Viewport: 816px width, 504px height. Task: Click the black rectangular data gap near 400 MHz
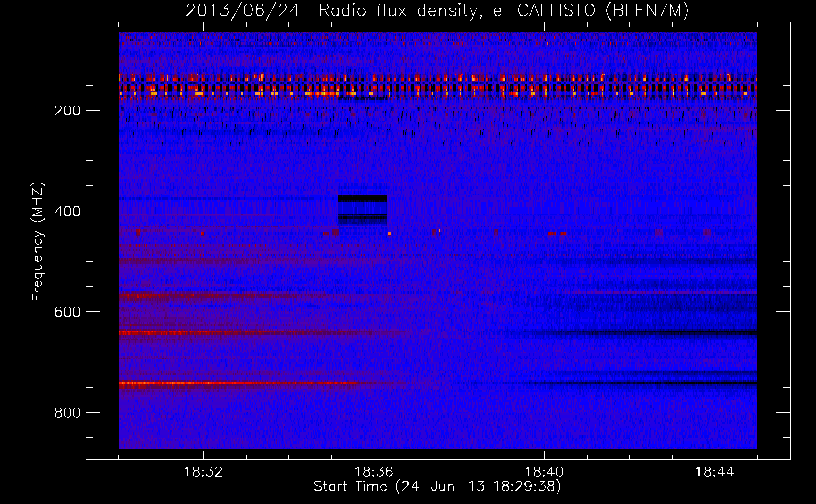click(x=362, y=210)
